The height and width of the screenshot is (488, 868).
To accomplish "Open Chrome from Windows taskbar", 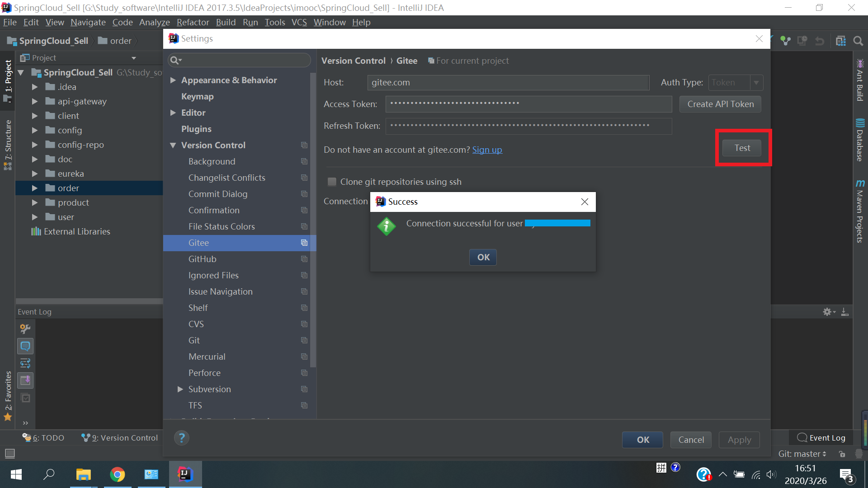I will 117,474.
